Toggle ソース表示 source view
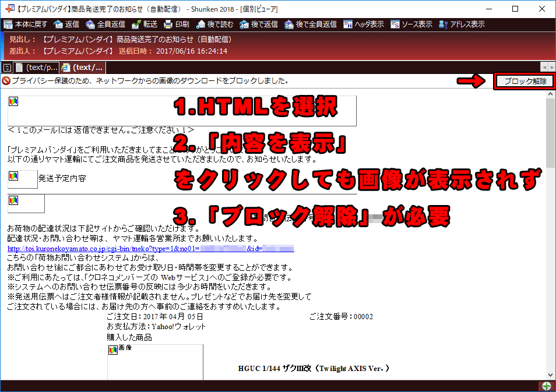Image resolution: width=556 pixels, height=392 pixels. pos(411,24)
